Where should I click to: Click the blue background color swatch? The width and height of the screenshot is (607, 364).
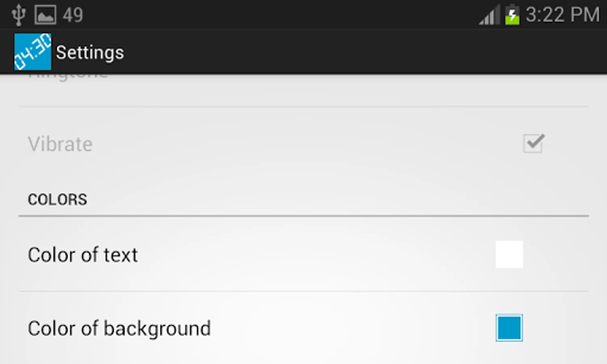pos(509,328)
